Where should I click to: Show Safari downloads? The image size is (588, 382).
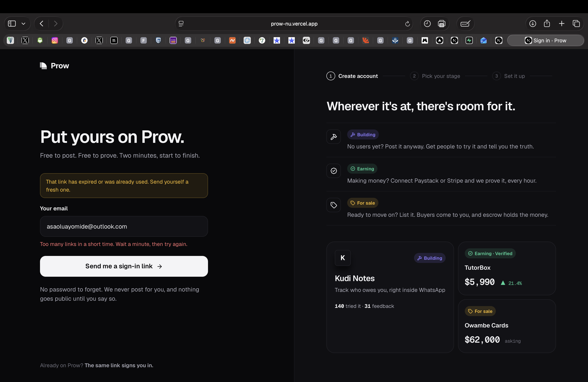click(x=532, y=24)
